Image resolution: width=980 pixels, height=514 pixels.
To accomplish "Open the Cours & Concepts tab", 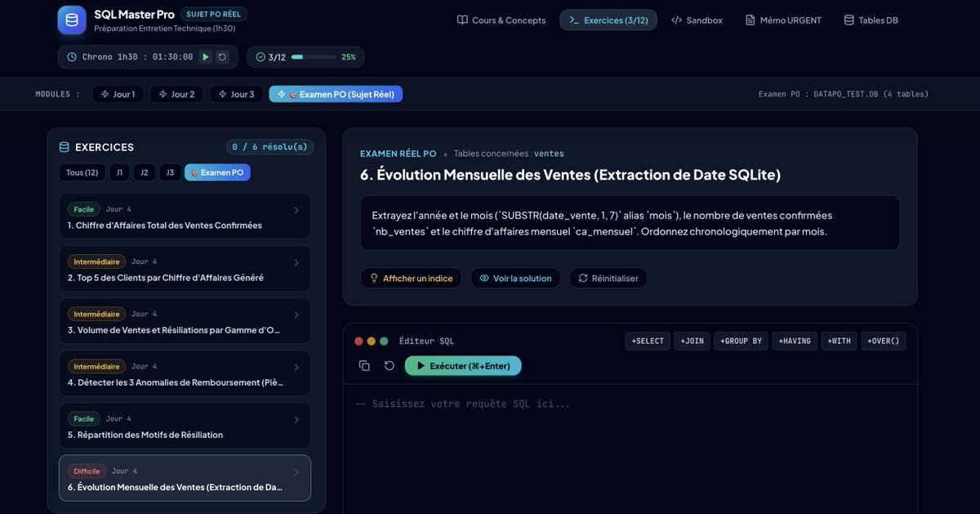I will (x=501, y=20).
